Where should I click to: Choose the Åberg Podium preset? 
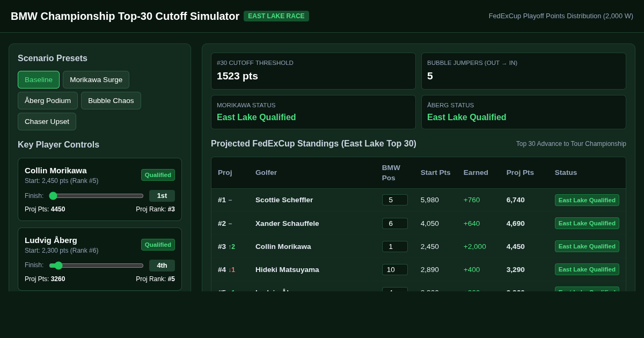pos(48,100)
